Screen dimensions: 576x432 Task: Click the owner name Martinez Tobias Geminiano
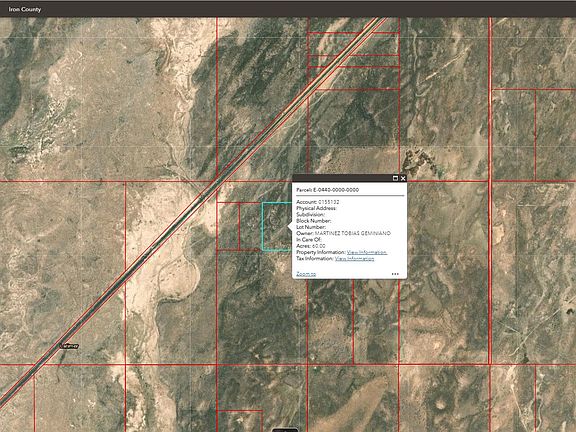pos(353,233)
